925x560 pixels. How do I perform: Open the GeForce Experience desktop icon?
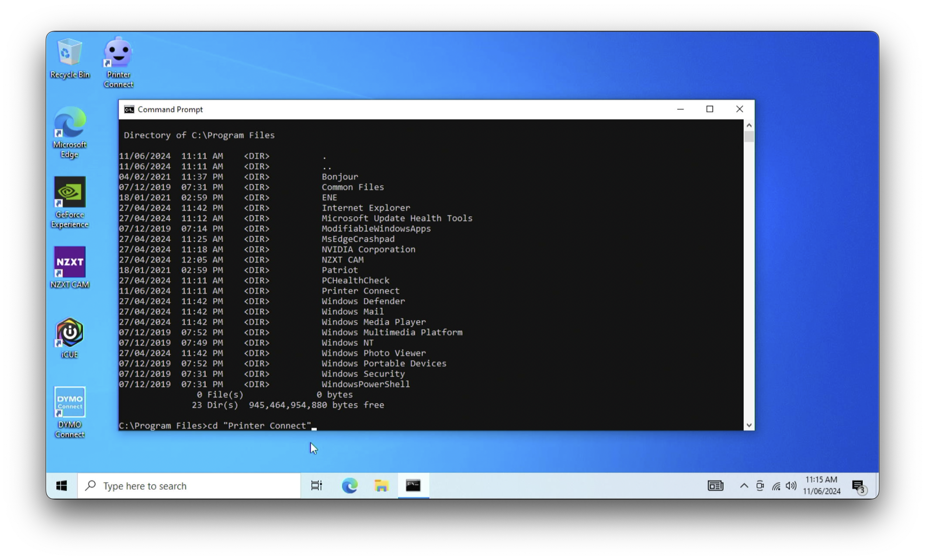70,193
